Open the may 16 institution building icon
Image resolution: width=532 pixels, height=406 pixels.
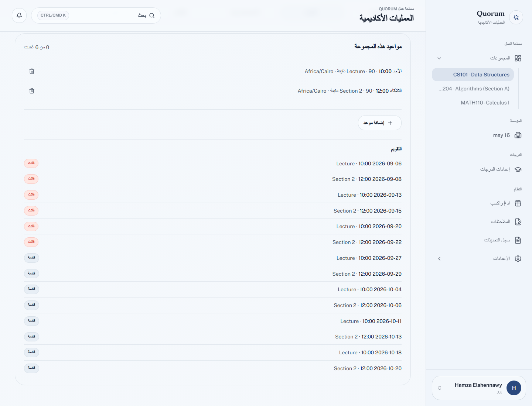tap(518, 135)
